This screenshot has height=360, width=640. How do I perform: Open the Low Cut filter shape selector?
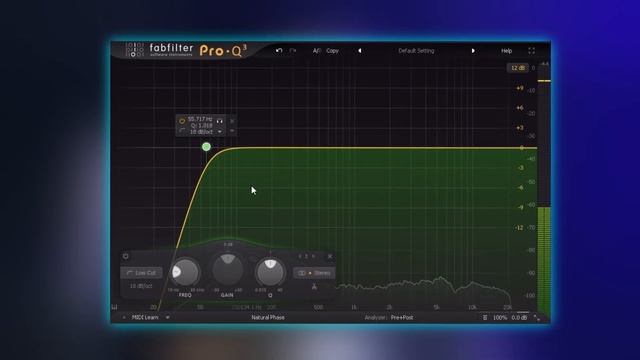141,273
